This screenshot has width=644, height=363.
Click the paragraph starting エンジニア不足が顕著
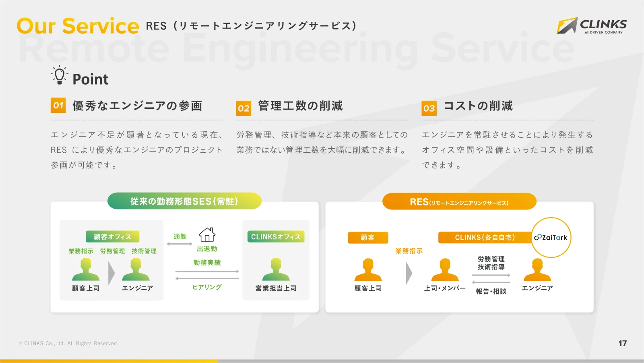136,150
